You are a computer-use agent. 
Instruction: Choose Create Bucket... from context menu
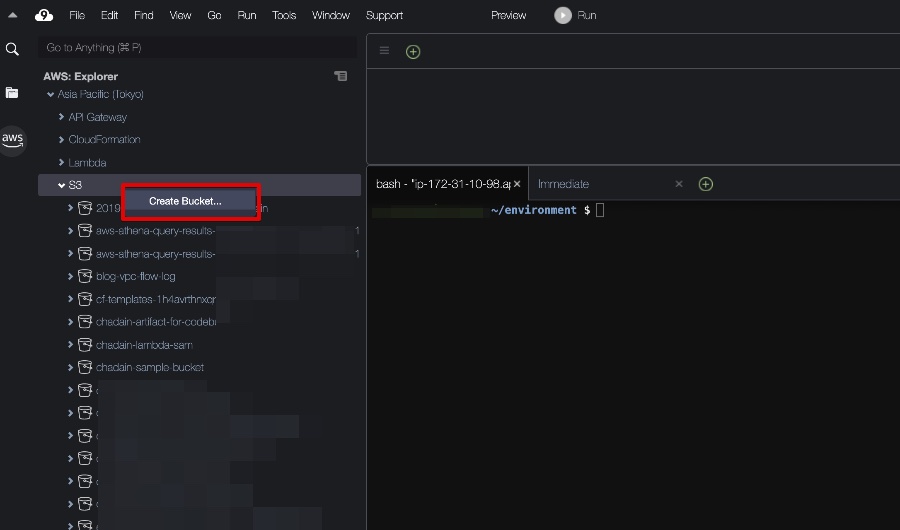point(190,201)
